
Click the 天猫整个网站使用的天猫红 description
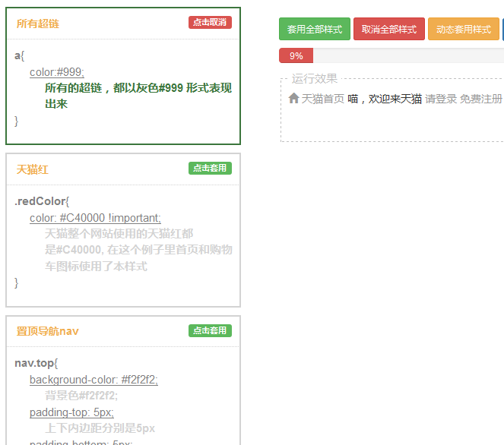click(x=138, y=250)
